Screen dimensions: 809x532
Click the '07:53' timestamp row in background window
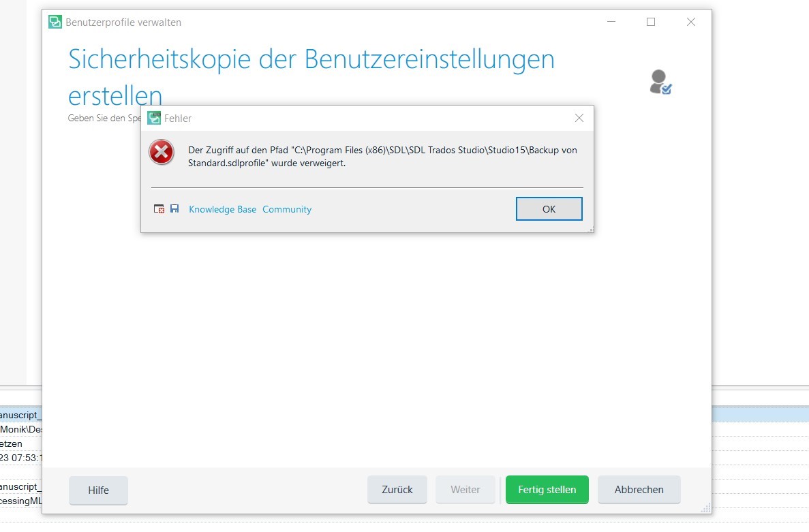(x=20, y=458)
